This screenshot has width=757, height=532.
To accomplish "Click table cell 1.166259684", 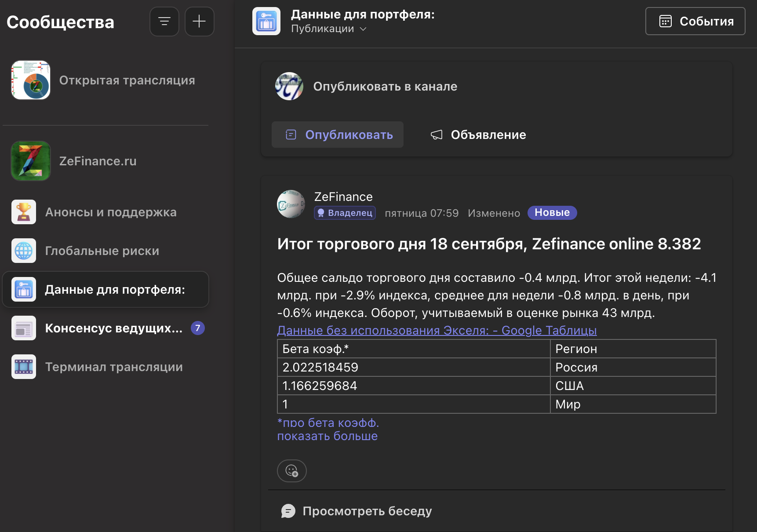I will [414, 386].
